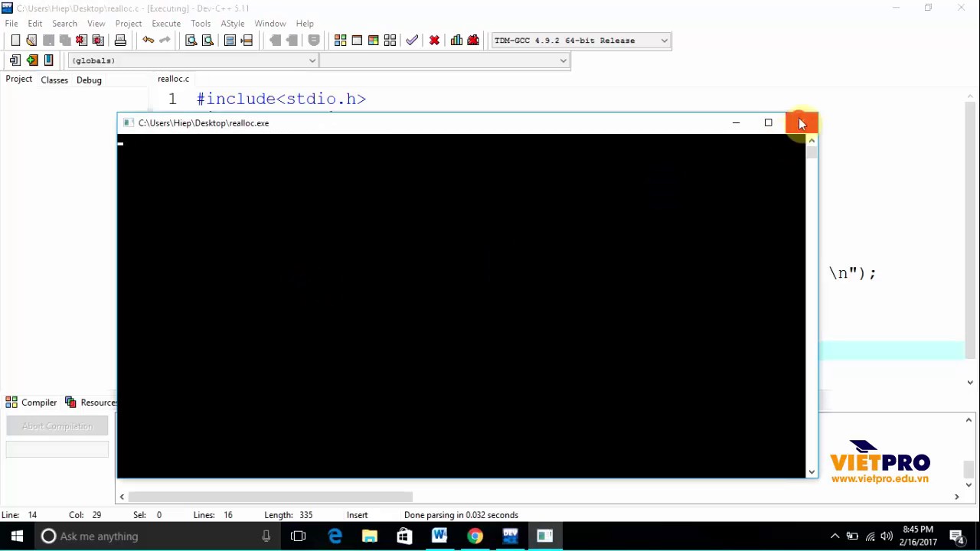Click the New file toolbar icon

(x=15, y=41)
